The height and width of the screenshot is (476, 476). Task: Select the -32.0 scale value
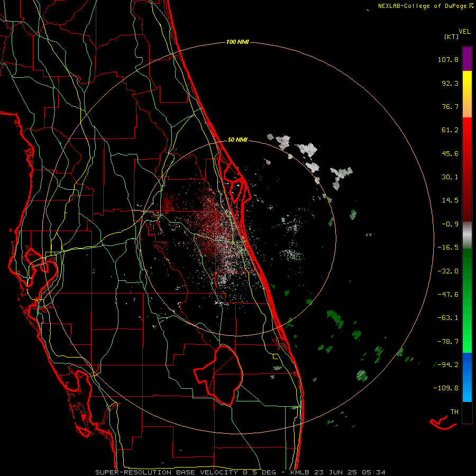tap(448, 271)
